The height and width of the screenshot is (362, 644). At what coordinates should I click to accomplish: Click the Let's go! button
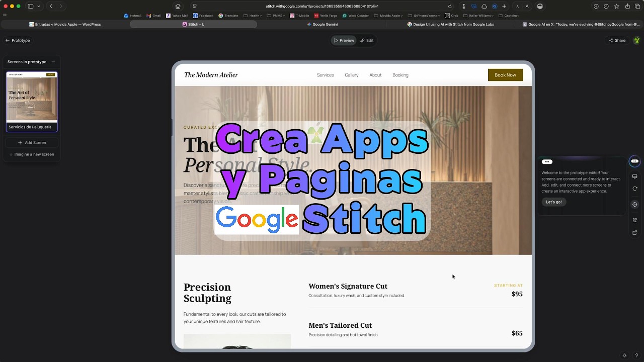point(554,202)
